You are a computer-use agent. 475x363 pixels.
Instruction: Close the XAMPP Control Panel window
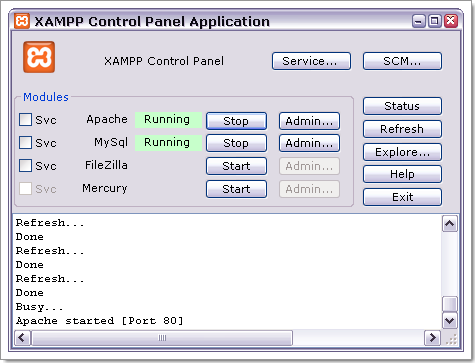(x=451, y=21)
